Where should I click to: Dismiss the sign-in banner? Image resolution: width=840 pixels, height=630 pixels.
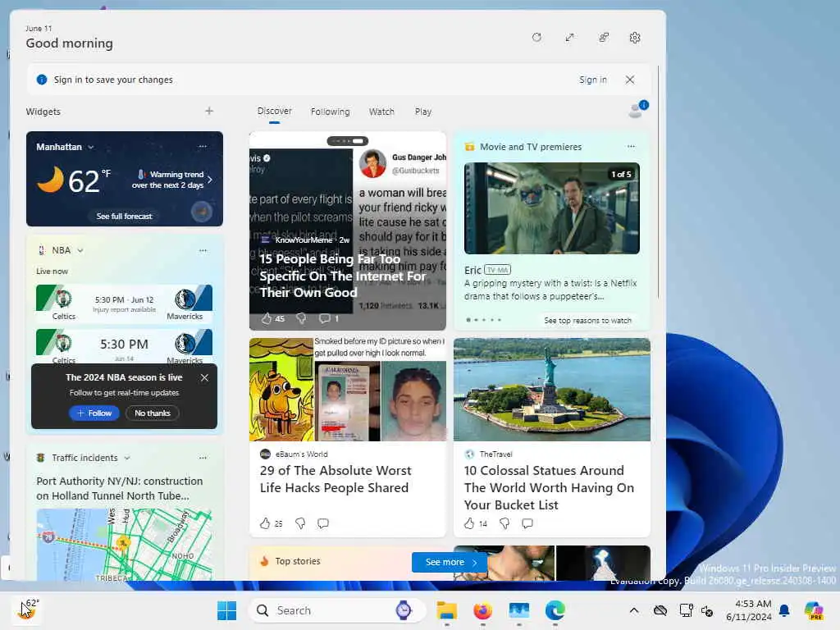[630, 80]
